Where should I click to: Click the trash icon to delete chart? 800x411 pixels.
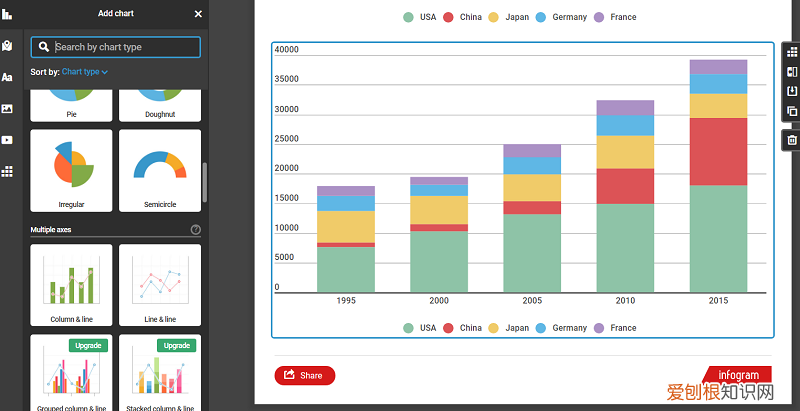coord(792,140)
